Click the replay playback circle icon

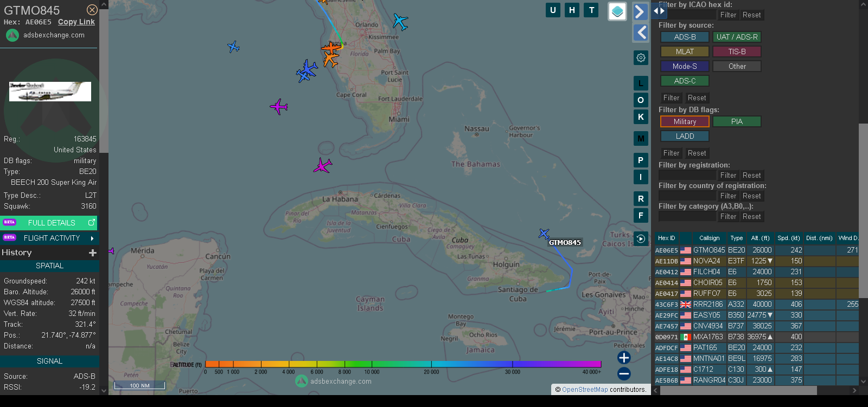click(x=641, y=238)
